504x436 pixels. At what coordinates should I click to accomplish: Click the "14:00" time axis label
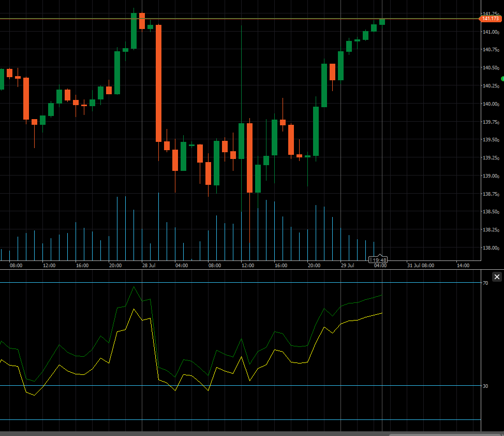tap(463, 266)
